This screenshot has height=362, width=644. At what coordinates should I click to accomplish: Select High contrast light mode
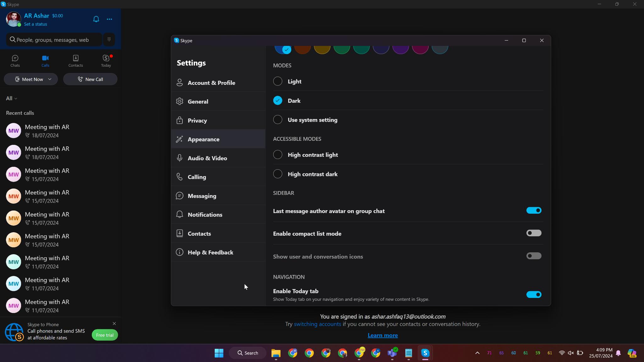click(x=278, y=155)
